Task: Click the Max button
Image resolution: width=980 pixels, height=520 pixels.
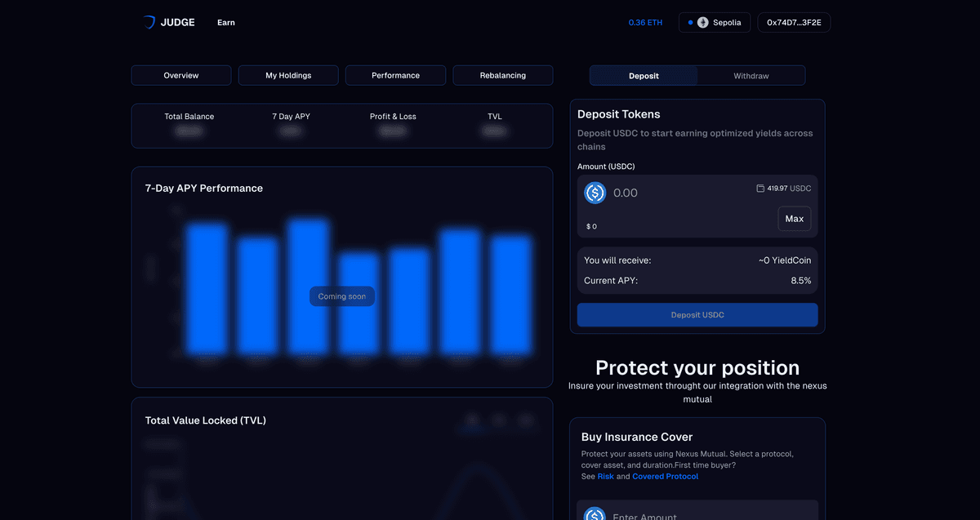Action: pyautogui.click(x=794, y=218)
